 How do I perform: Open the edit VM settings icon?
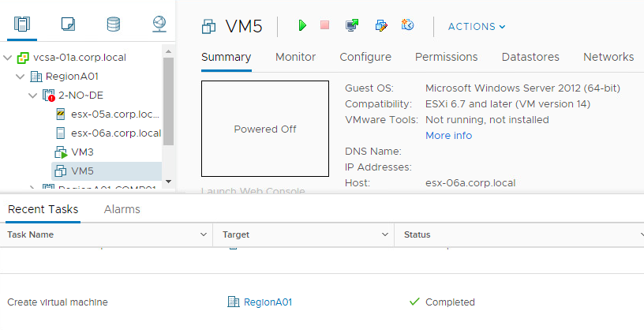(381, 25)
